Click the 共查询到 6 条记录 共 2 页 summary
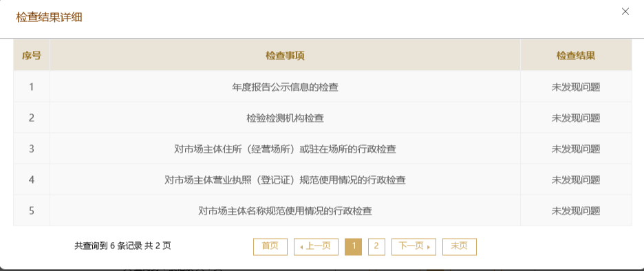Screen dimensions: 644x271 tap(122, 246)
